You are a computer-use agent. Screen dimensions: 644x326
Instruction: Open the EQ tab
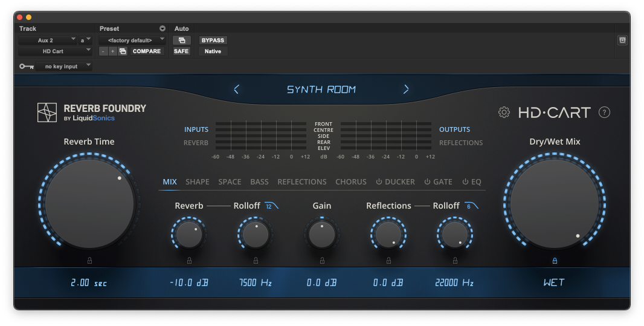point(476,181)
